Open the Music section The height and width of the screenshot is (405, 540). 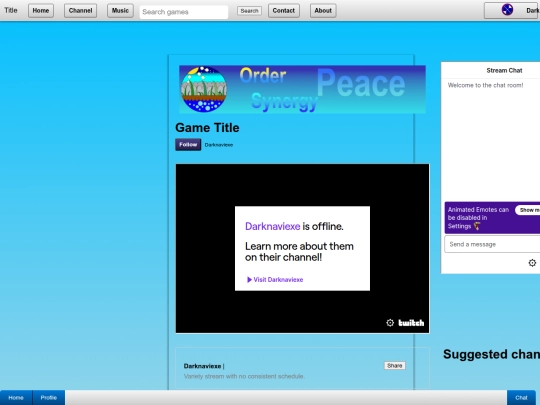pyautogui.click(x=120, y=11)
